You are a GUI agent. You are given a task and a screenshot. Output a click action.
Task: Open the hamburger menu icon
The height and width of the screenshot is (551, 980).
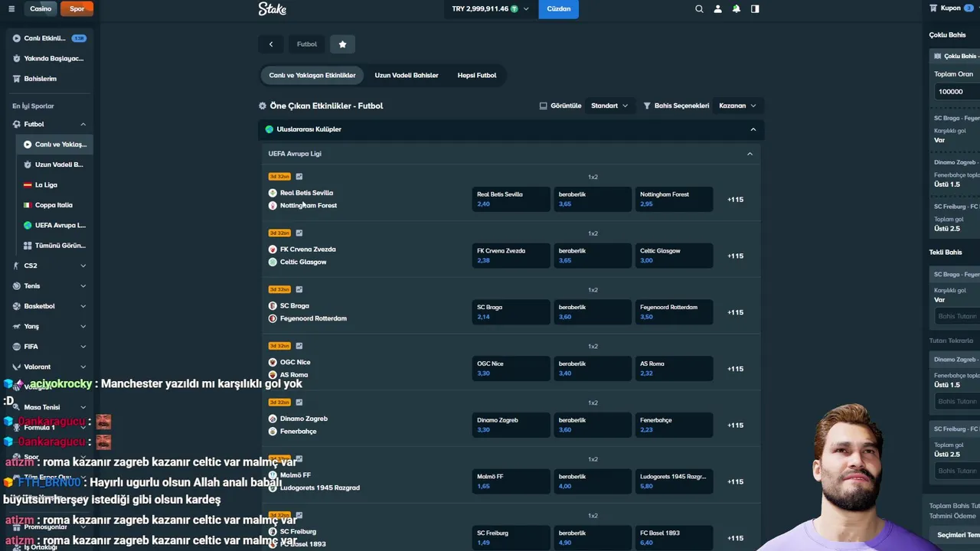click(11, 9)
